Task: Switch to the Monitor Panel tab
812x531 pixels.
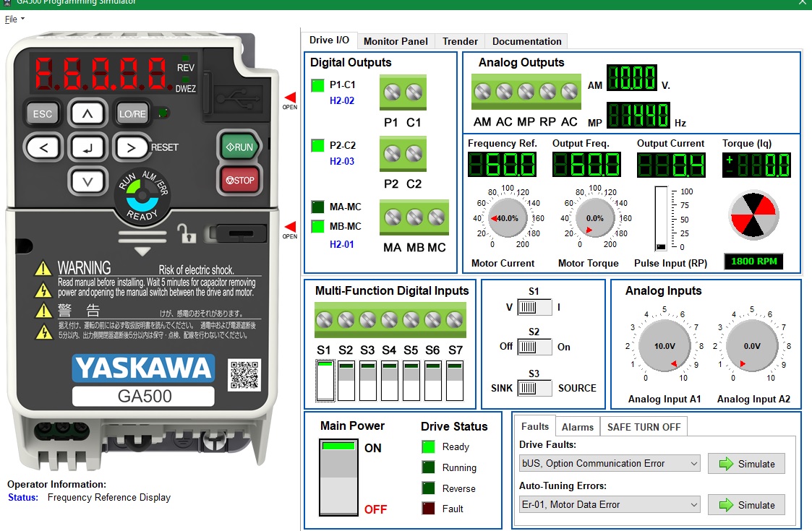Action: [x=396, y=41]
